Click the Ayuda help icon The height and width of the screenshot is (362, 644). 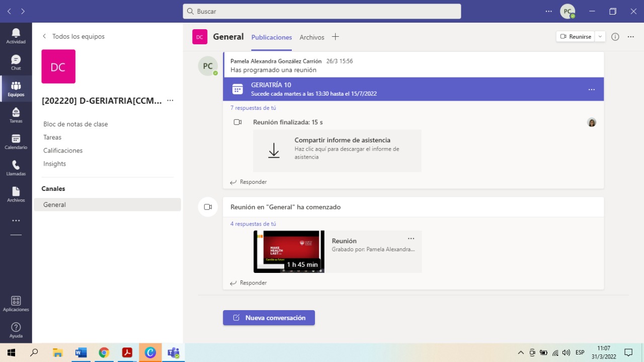coord(16,330)
